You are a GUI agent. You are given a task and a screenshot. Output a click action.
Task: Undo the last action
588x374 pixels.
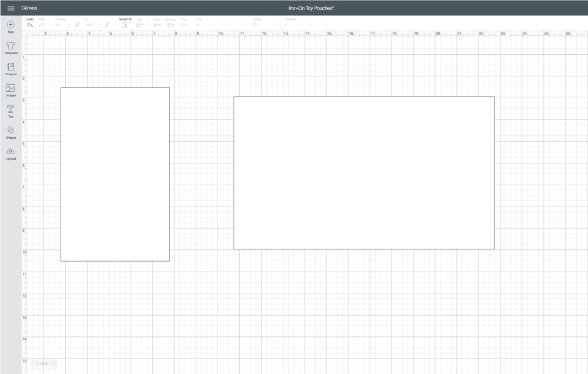30,25
